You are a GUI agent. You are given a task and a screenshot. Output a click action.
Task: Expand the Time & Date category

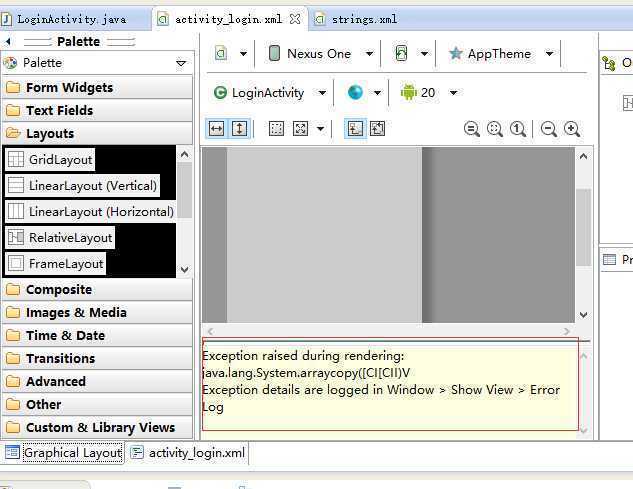tap(97, 335)
